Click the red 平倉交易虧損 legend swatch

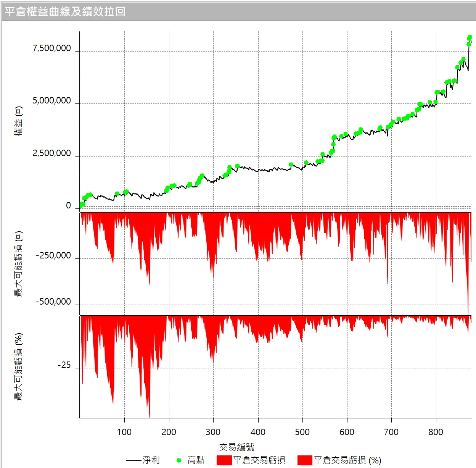click(224, 460)
